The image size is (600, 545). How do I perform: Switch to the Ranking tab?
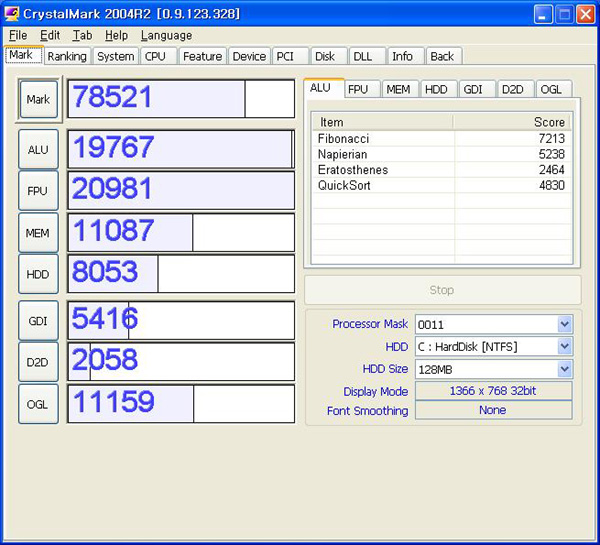point(67,56)
